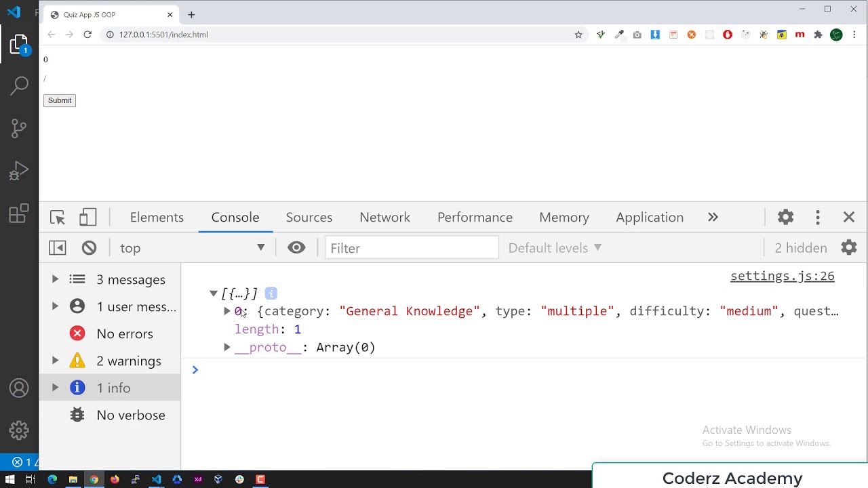This screenshot has height=488, width=868.
Task: Switch to the Performance tab
Action: (475, 218)
